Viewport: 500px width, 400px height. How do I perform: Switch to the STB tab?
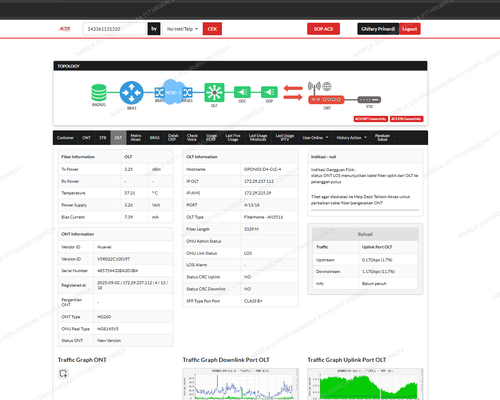point(103,138)
